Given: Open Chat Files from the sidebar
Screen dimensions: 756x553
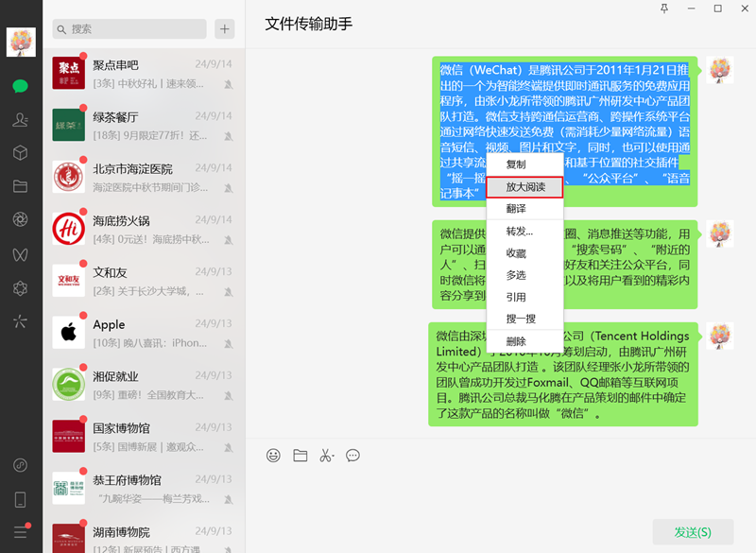Looking at the screenshot, I should coord(21,185).
